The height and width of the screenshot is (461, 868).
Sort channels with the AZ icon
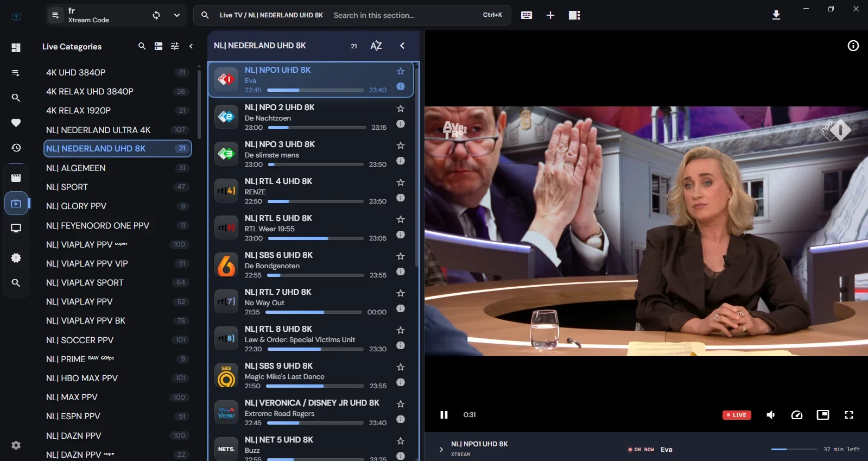click(376, 46)
